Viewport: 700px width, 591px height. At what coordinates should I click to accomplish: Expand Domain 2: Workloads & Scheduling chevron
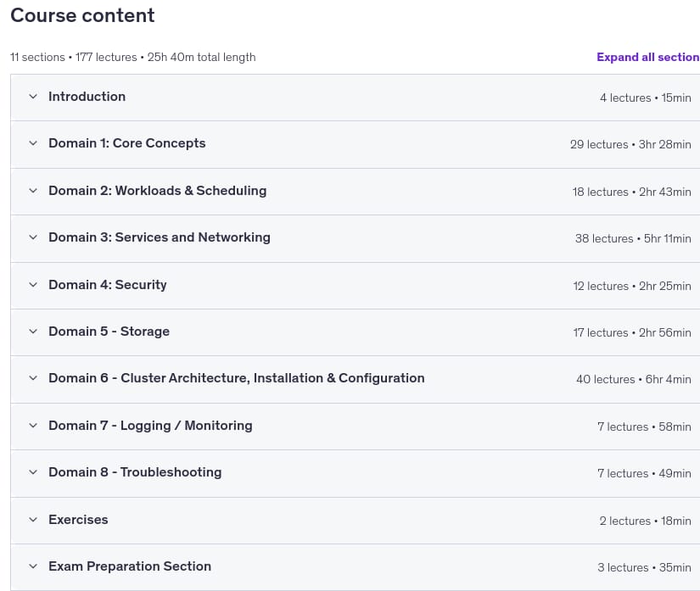coord(33,191)
